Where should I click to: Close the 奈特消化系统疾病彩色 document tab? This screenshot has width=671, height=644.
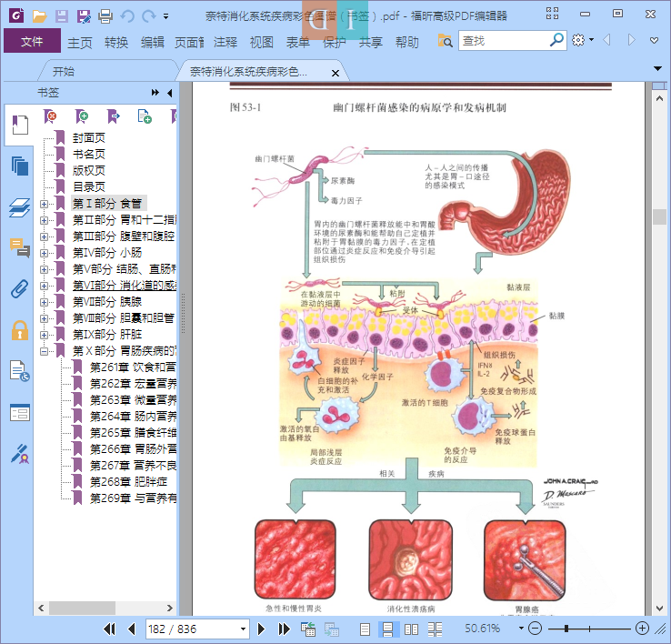tap(335, 73)
